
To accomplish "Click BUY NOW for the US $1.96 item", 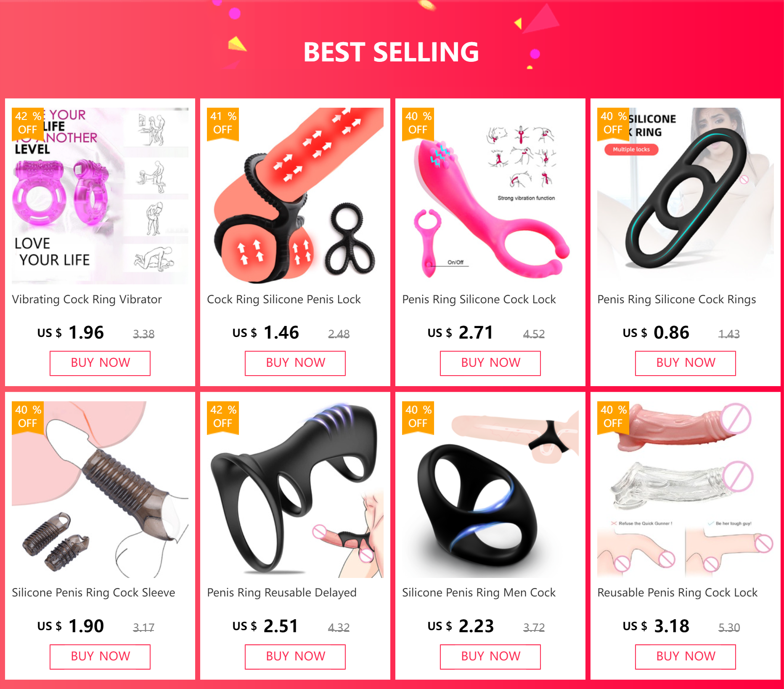I will [x=100, y=363].
